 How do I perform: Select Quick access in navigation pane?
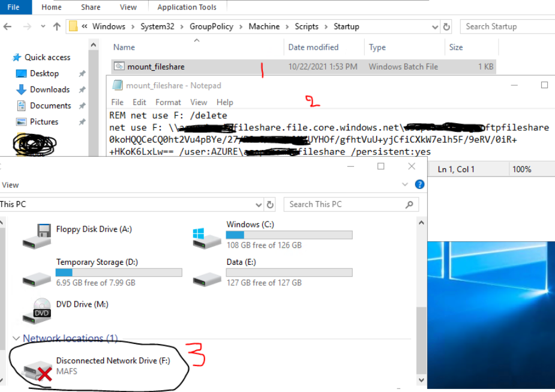[x=42, y=58]
